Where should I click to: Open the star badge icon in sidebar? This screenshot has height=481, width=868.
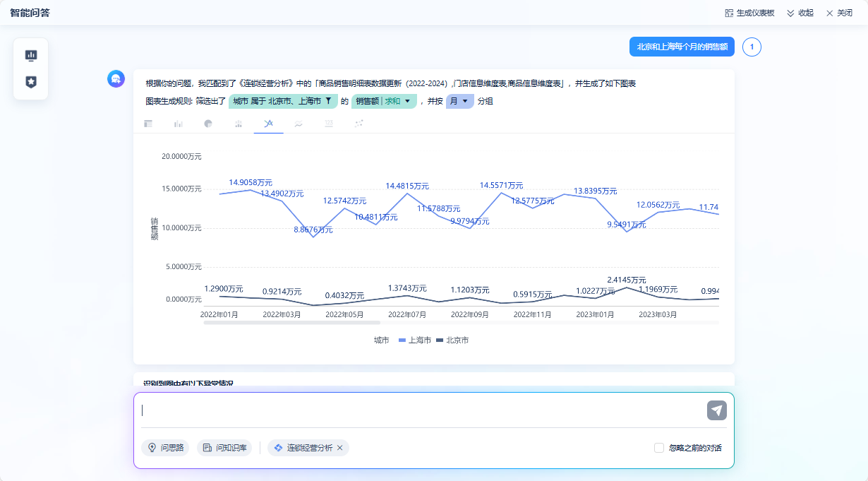(x=31, y=82)
